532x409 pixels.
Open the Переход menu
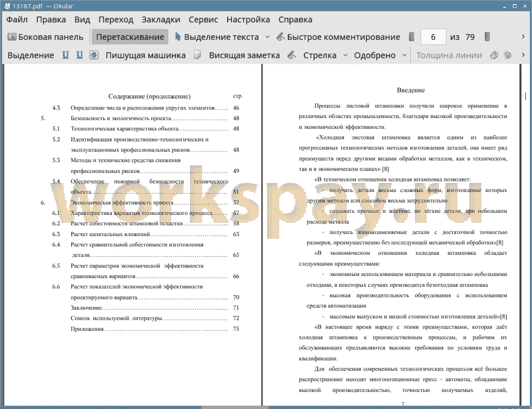tap(115, 20)
